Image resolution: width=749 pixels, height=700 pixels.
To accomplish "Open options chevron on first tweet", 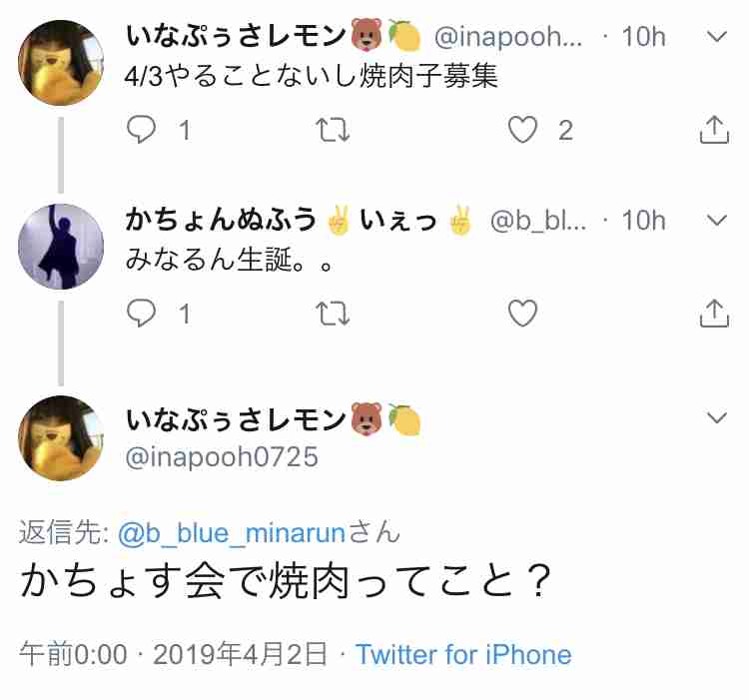I will tap(717, 37).
